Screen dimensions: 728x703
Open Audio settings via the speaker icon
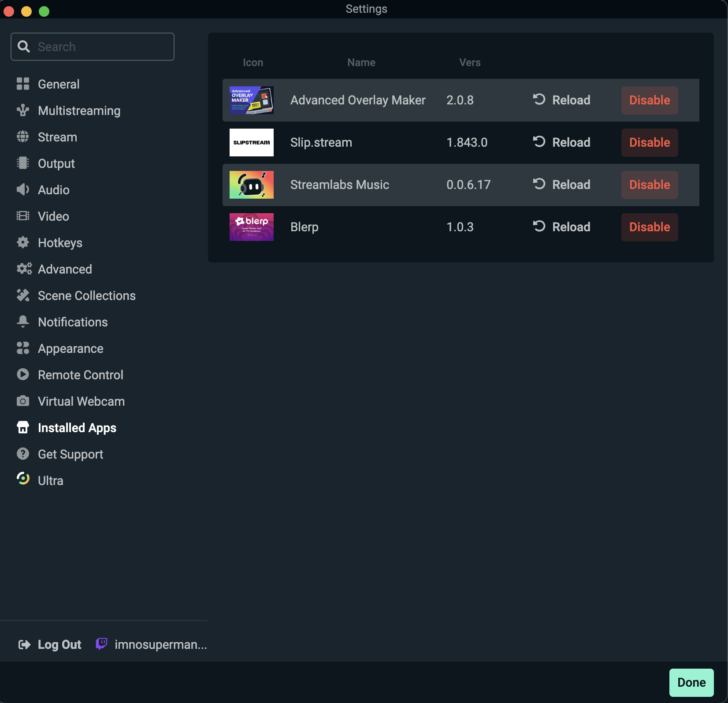pos(23,190)
